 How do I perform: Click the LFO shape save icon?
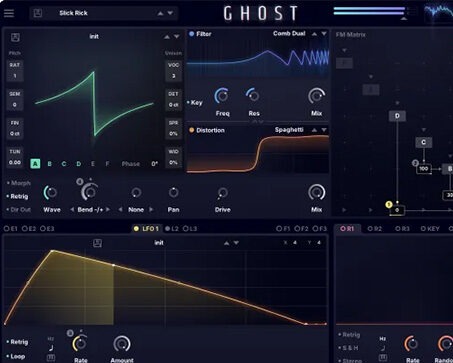pyautogui.click(x=97, y=243)
